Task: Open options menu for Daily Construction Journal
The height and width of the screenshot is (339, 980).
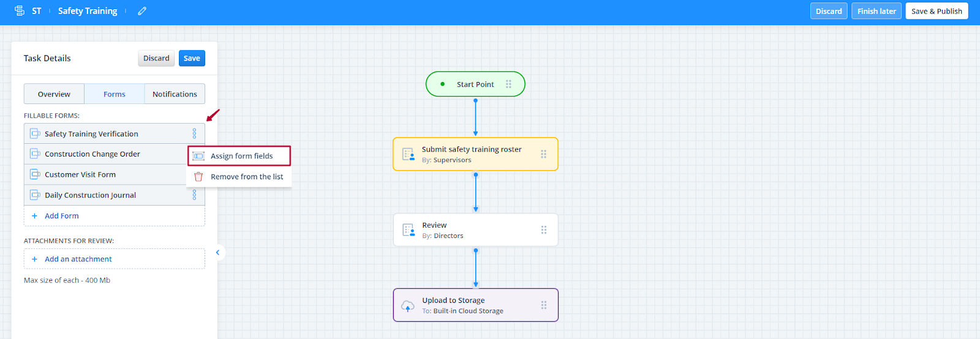Action: (x=194, y=195)
